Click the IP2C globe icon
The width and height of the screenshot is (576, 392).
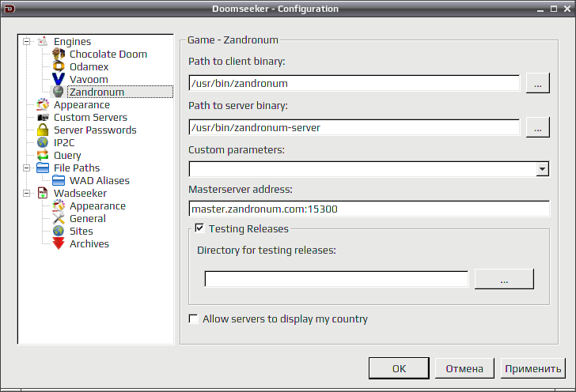43,142
